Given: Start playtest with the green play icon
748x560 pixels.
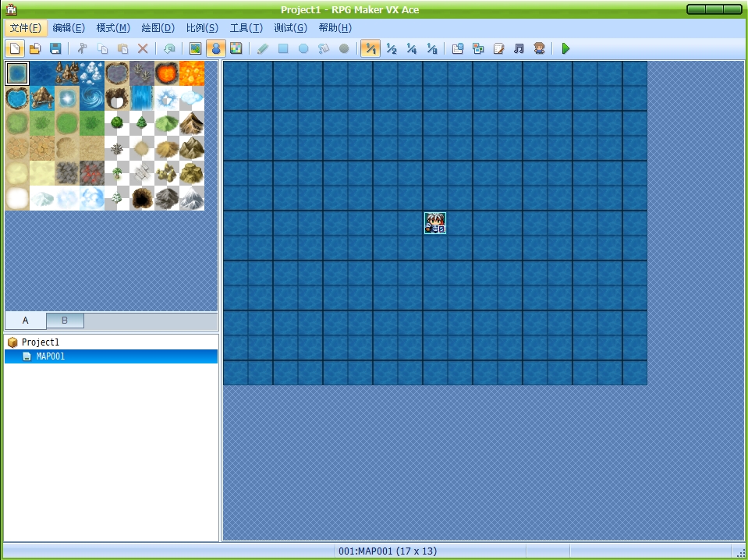Looking at the screenshot, I should (x=565, y=48).
